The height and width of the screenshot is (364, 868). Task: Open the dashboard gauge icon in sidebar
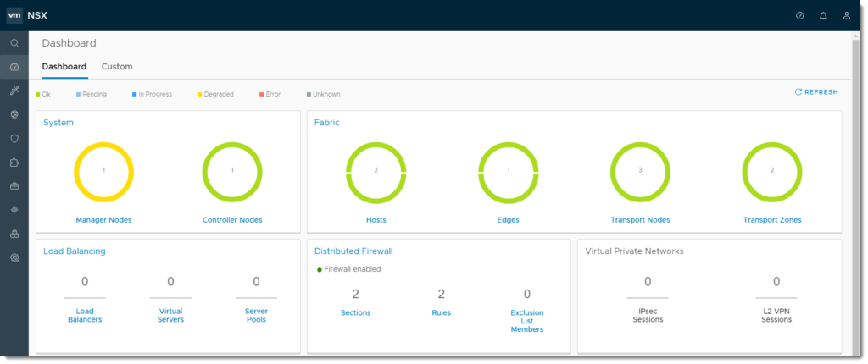coord(14,67)
